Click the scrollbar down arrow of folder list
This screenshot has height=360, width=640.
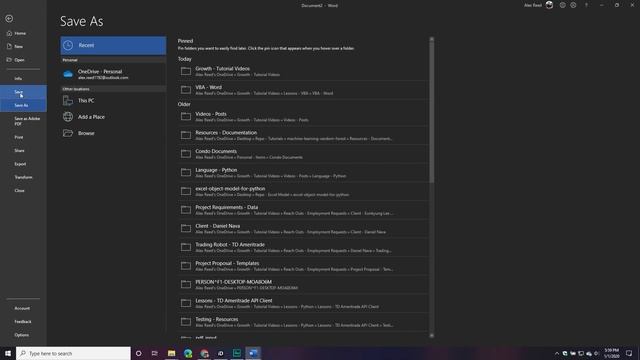[431, 336]
